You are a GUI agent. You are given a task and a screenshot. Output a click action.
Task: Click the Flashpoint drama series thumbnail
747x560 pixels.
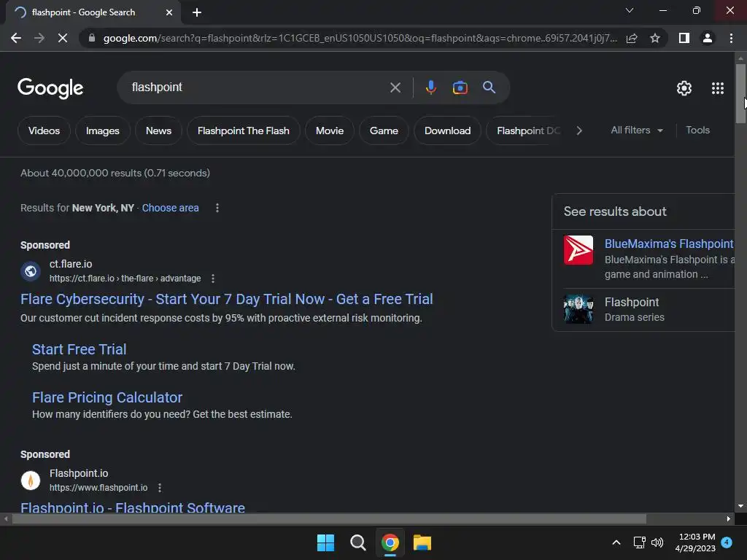pyautogui.click(x=578, y=309)
